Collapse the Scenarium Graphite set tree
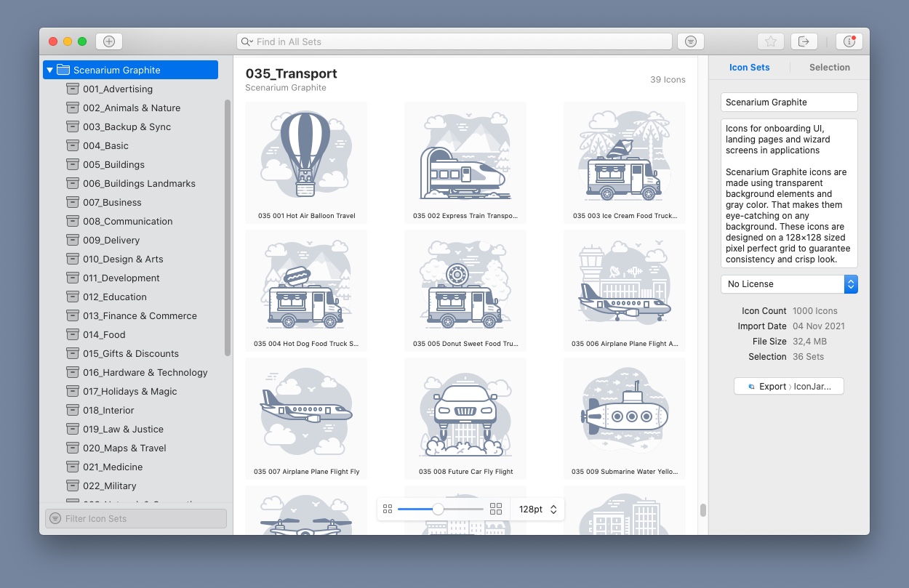Image resolution: width=909 pixels, height=588 pixels. tap(49, 70)
